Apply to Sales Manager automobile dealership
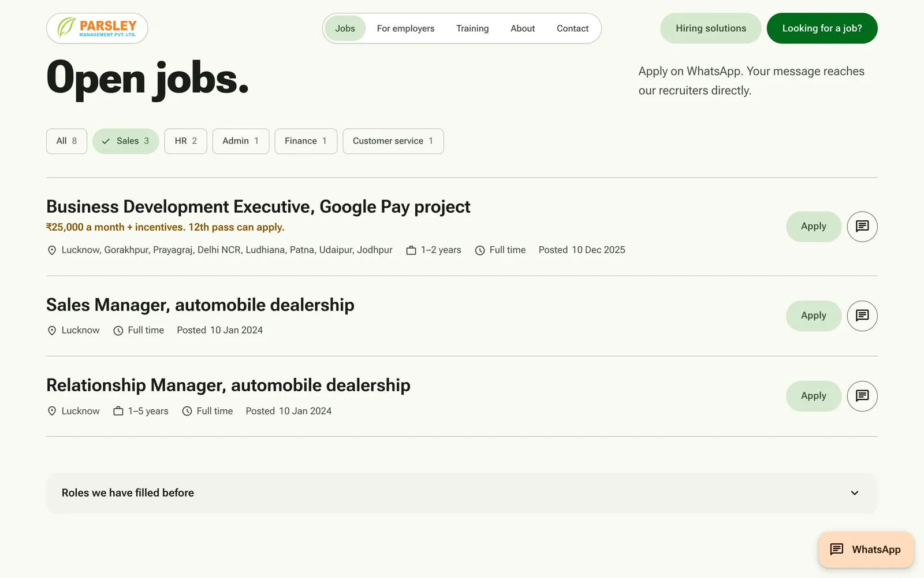Screen dimensions: 924x578 813,316
